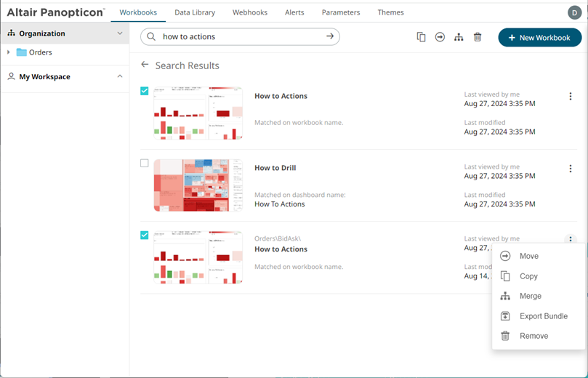Open the user avatar D menu
This screenshot has width=588, height=378.
click(574, 12)
